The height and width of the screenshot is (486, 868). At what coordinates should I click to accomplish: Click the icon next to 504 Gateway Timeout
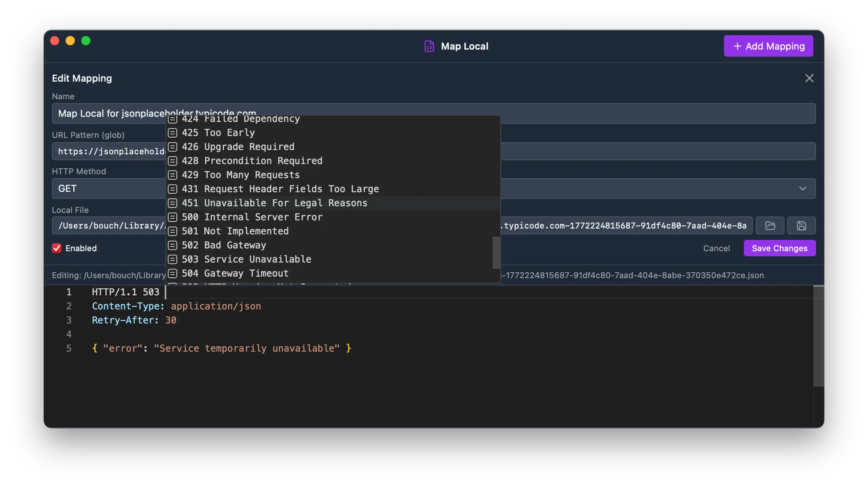[x=173, y=273]
